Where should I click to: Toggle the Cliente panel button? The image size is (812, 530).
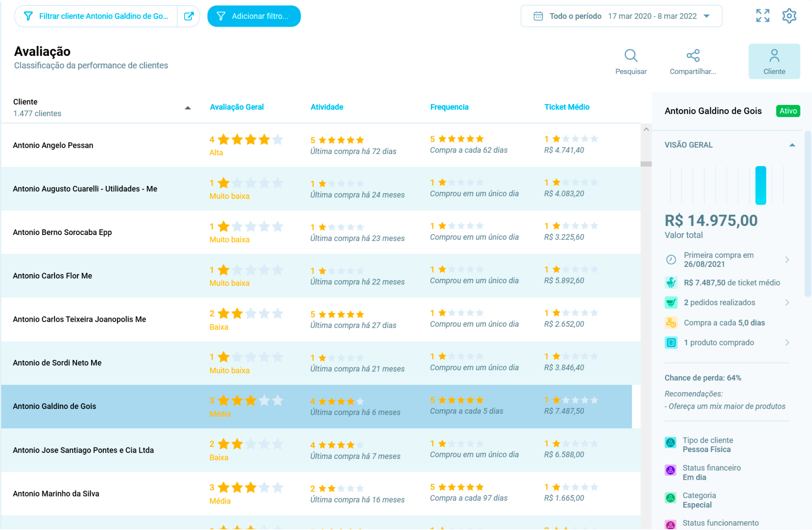pos(774,61)
